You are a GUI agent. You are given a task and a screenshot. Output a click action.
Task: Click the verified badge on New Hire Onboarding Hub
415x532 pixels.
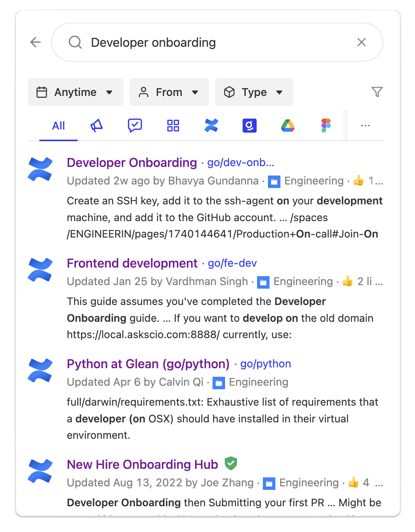[x=231, y=463]
